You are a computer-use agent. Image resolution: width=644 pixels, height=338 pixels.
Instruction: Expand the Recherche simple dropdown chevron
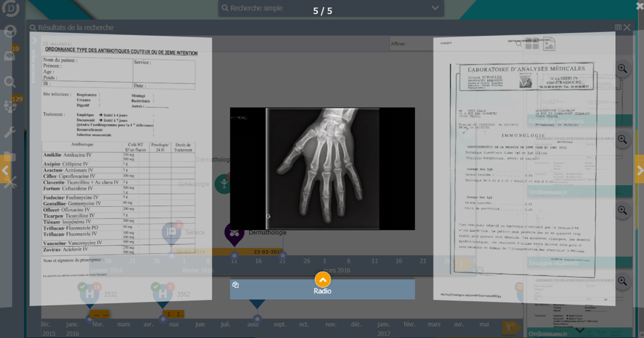point(435,8)
